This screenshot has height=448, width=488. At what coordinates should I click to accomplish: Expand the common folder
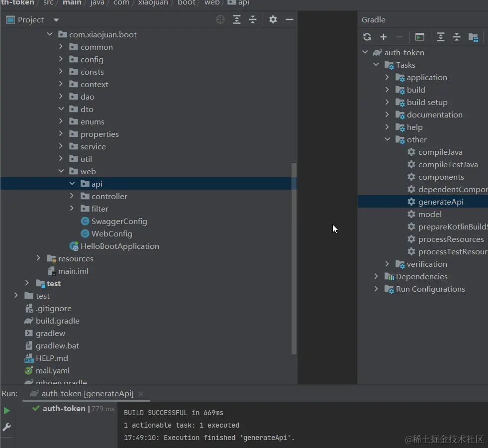click(61, 46)
